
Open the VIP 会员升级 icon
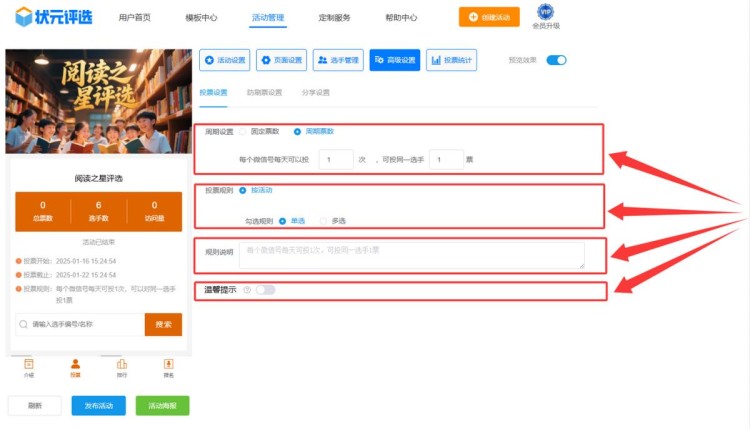coord(545,16)
